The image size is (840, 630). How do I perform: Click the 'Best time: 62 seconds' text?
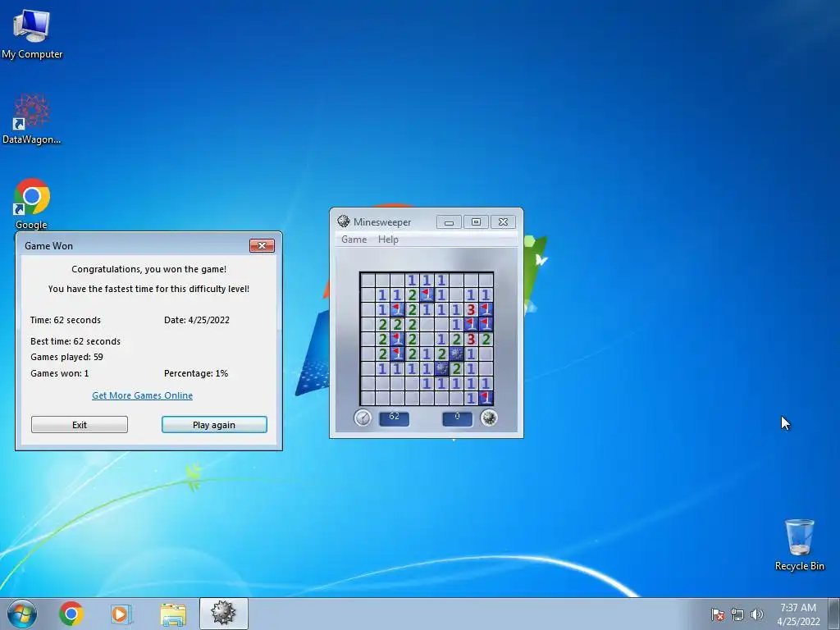[x=75, y=341]
